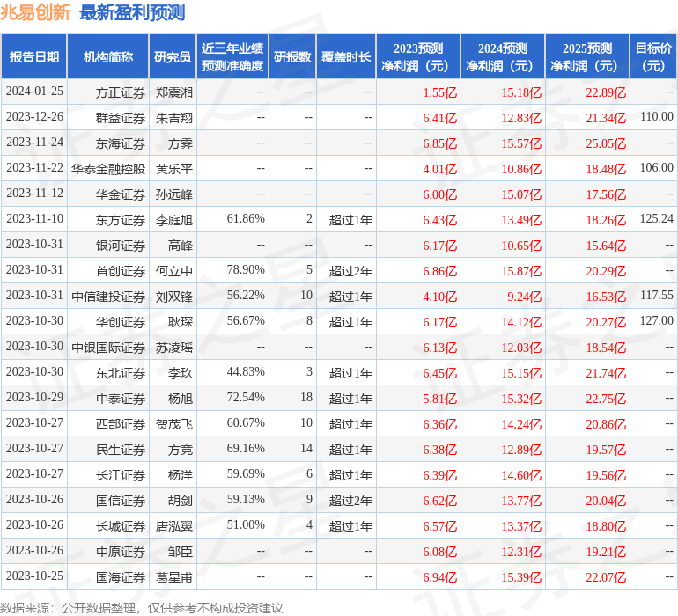Viewport: 678px width, 616px height.
Task: Click the 兆易创新 title text
Action: click(x=35, y=12)
